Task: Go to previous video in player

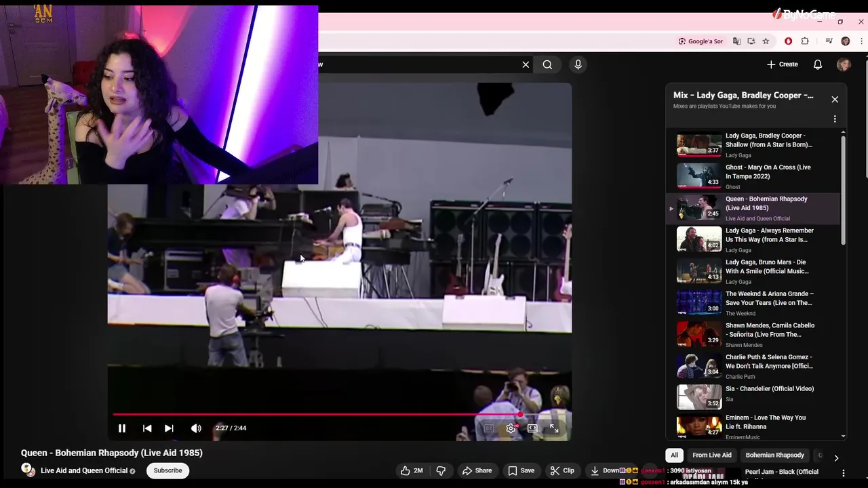Action: 147,428
